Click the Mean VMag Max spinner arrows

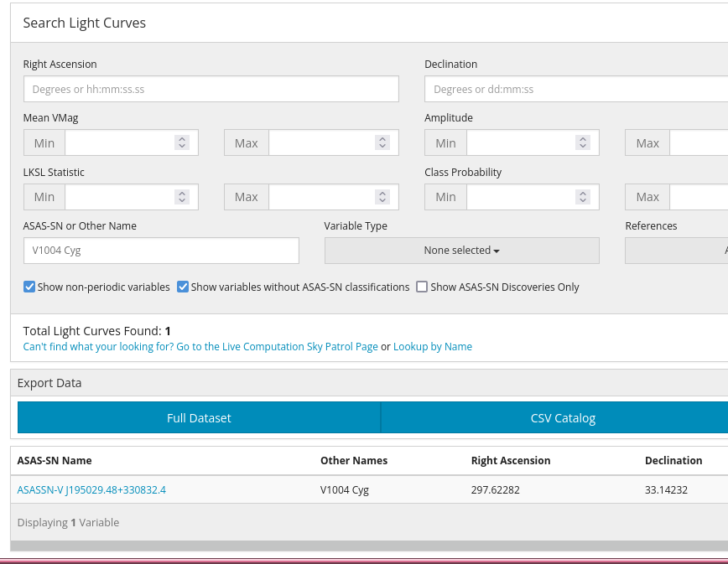(382, 143)
